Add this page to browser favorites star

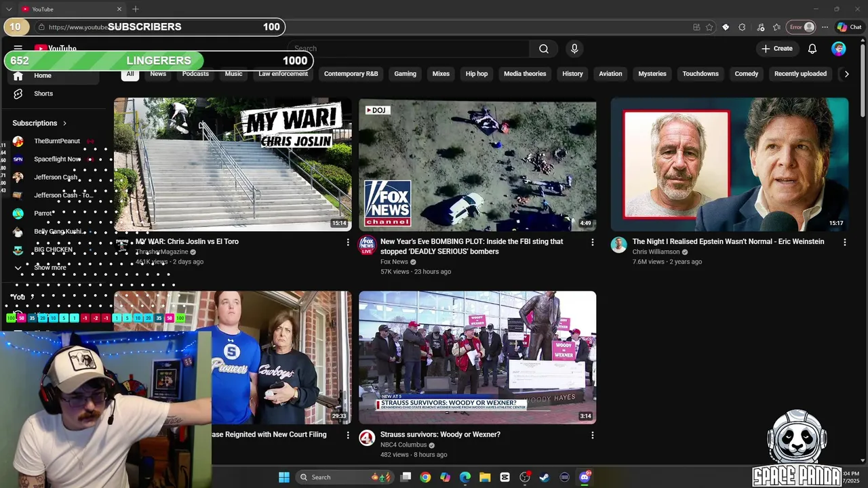click(x=709, y=27)
